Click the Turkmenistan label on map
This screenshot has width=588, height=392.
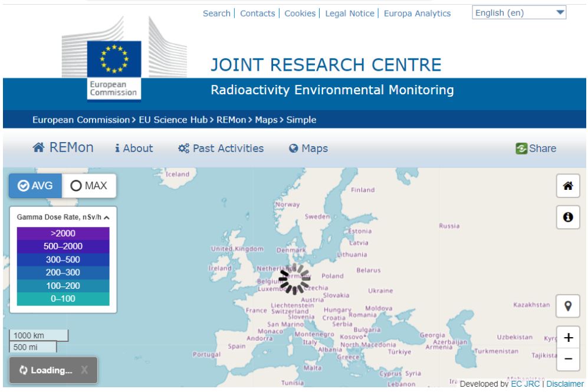coord(497,351)
